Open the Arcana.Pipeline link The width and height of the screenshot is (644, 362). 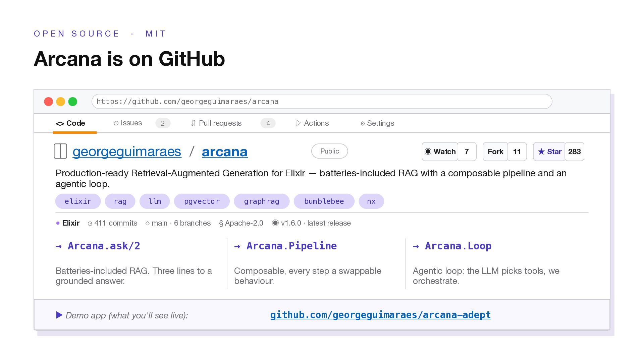[x=291, y=246]
